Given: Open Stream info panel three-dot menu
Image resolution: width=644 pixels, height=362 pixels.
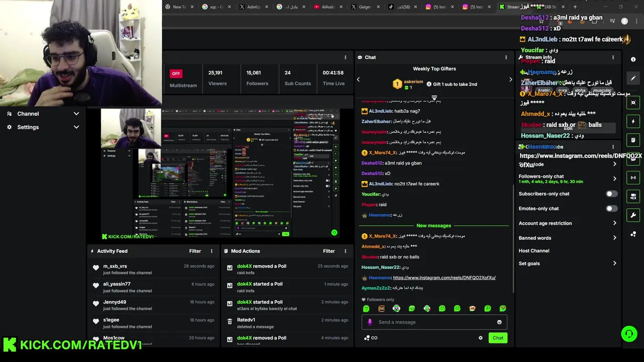Looking at the screenshot, I should point(613,57).
